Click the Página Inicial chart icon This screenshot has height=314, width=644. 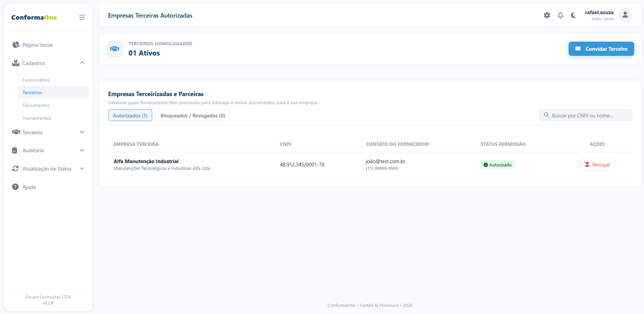coord(16,45)
